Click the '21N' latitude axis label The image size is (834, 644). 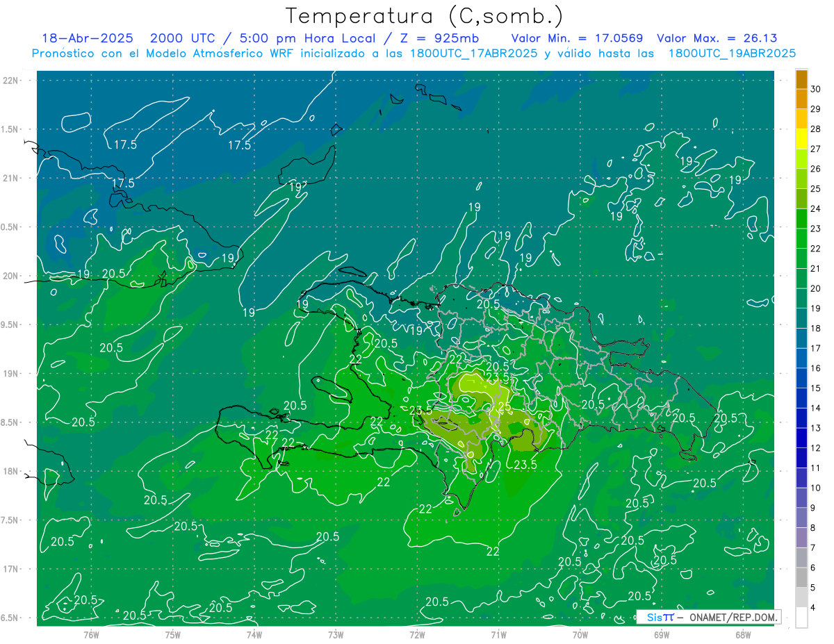tap(11, 178)
